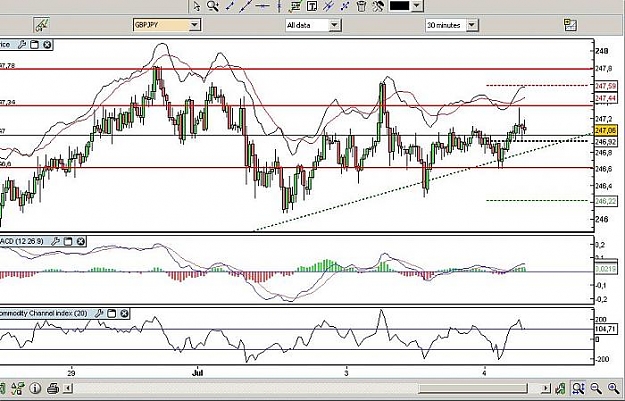Open the hammer and wrench settings tool
The height and width of the screenshot is (401, 625).
(x=378, y=6)
